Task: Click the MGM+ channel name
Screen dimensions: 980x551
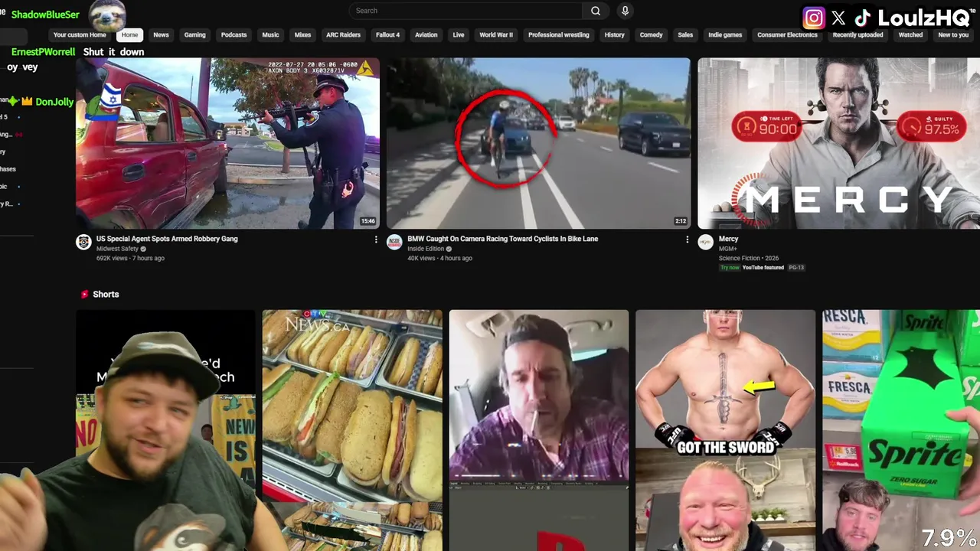Action: [x=727, y=249]
